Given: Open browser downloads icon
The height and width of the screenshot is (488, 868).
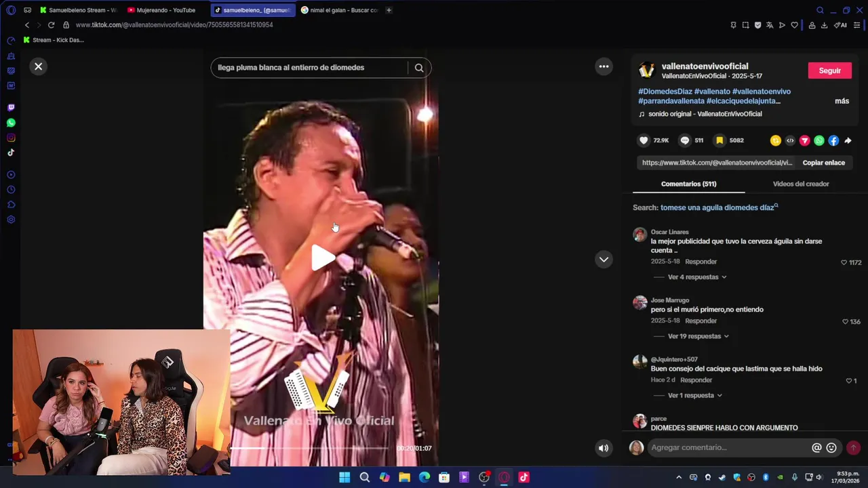Looking at the screenshot, I should 824,25.
